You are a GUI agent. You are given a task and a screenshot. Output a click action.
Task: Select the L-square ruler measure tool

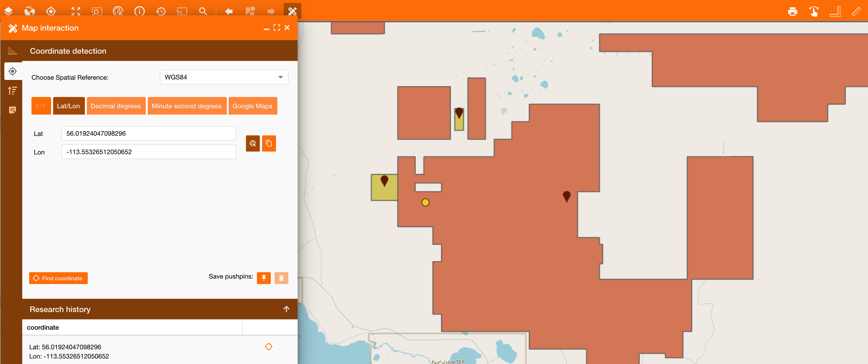click(x=835, y=11)
